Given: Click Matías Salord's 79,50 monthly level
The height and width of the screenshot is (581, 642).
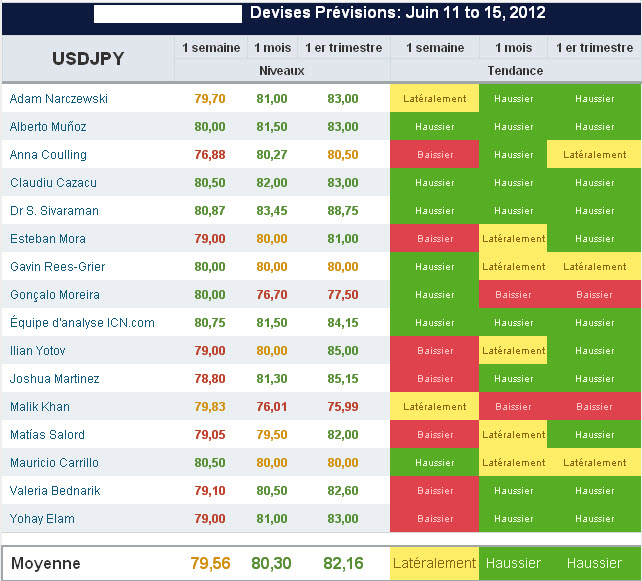Looking at the screenshot, I should 272,435.
